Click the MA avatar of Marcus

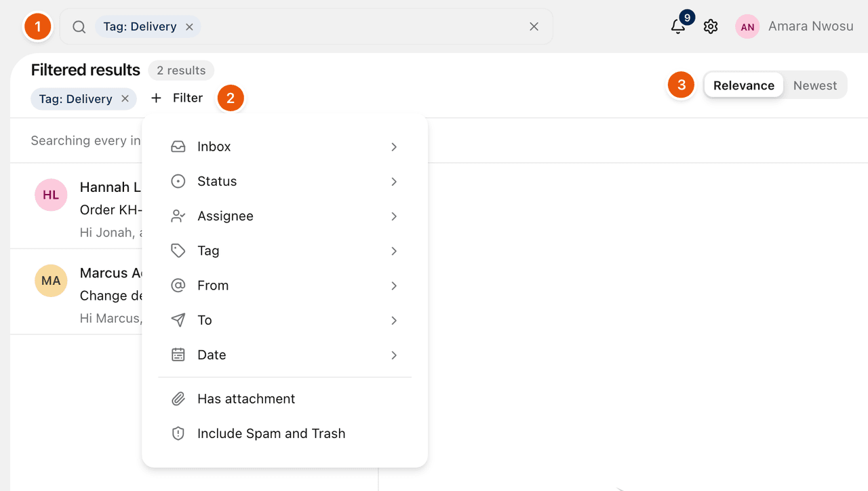51,281
